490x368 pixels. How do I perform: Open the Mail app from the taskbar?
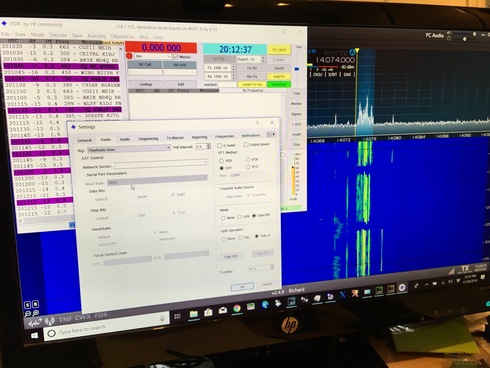click(222, 310)
